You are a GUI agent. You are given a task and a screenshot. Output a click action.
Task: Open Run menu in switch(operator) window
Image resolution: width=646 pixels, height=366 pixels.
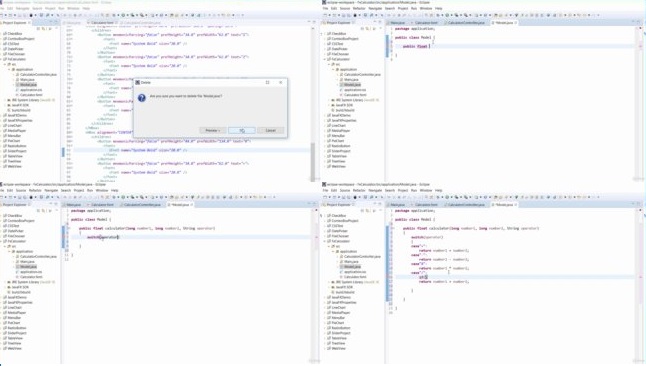pos(90,190)
